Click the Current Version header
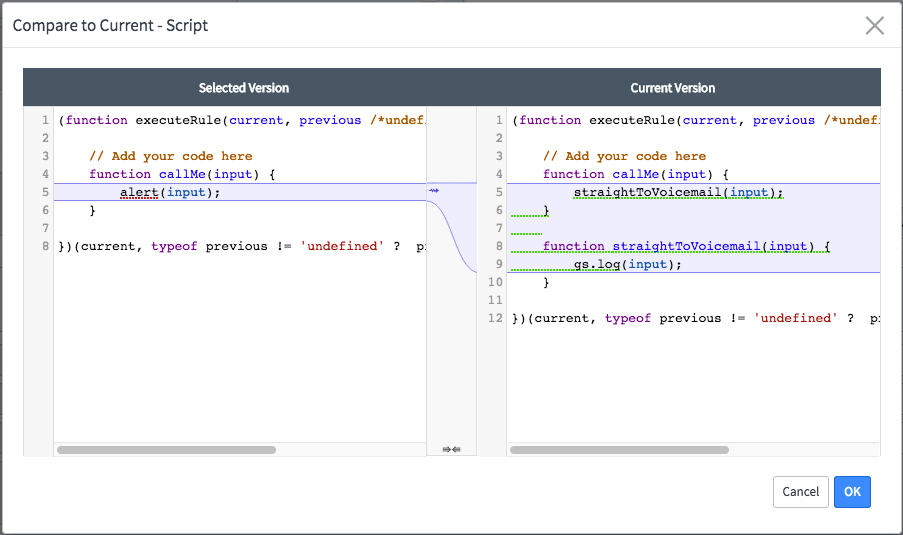903x535 pixels. click(673, 88)
